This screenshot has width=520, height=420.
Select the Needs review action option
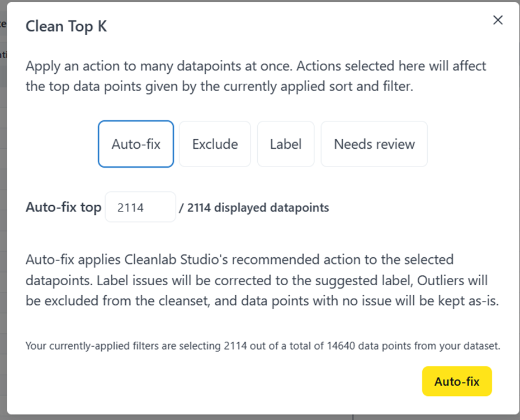click(374, 144)
